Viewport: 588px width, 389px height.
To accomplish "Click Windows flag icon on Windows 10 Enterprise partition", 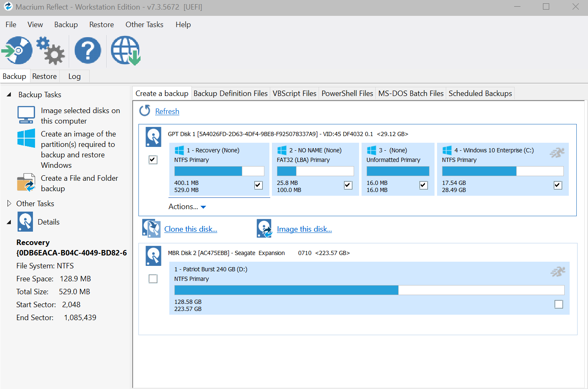I will (x=447, y=150).
